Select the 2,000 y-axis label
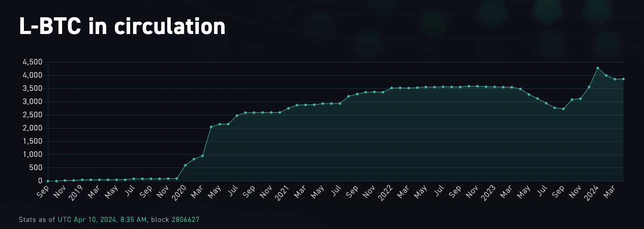The width and height of the screenshot is (644, 229). pyautogui.click(x=33, y=128)
